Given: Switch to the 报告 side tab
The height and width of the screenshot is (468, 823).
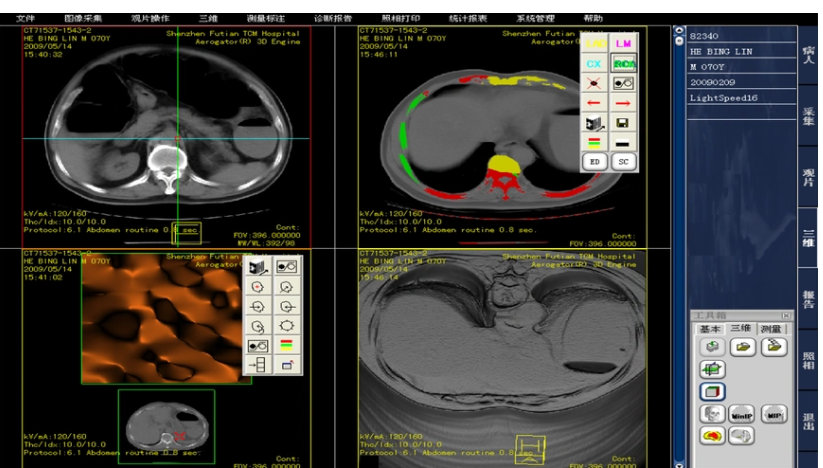Looking at the screenshot, I should (x=808, y=300).
